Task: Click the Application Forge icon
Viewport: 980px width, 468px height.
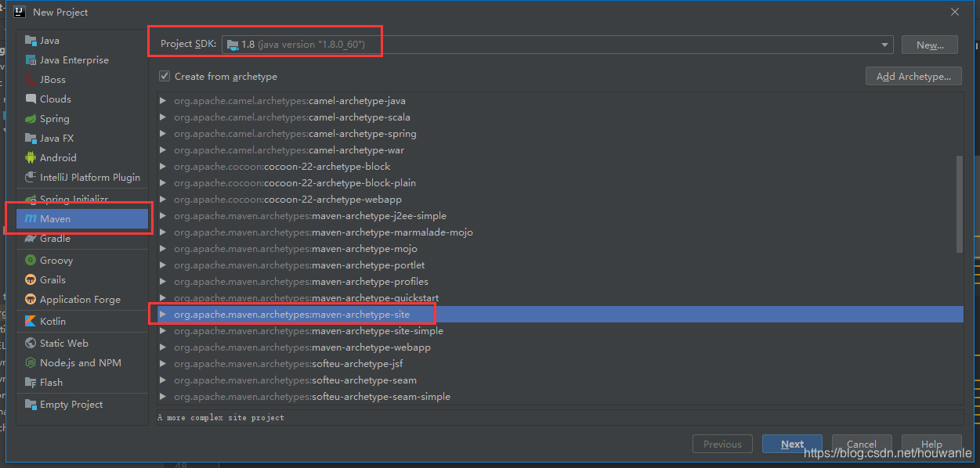Action: click(31, 299)
